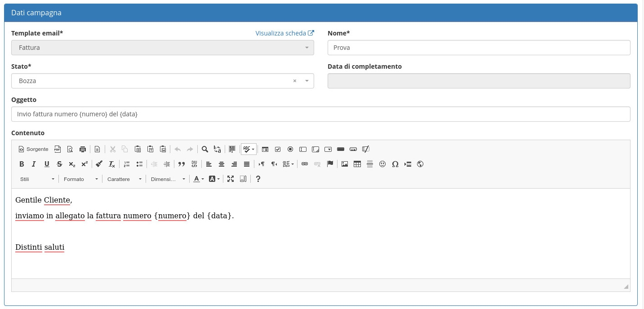Toggle bold formatting in the editor
The height and width of the screenshot is (309, 644).
pyautogui.click(x=22, y=164)
